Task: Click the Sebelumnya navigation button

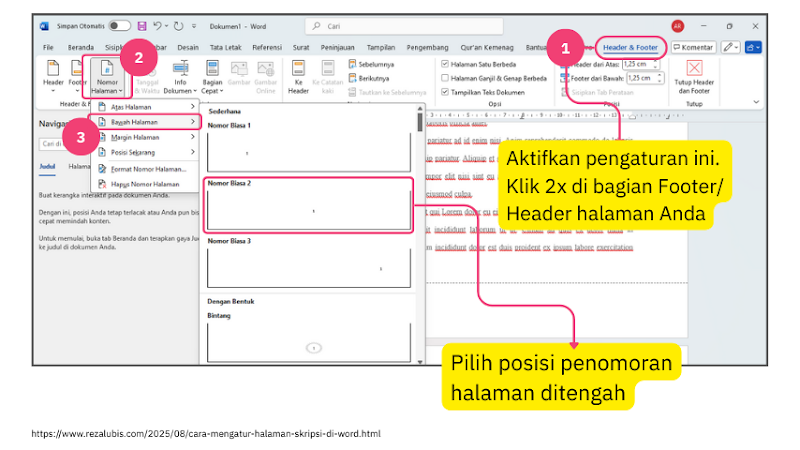Action: click(371, 64)
